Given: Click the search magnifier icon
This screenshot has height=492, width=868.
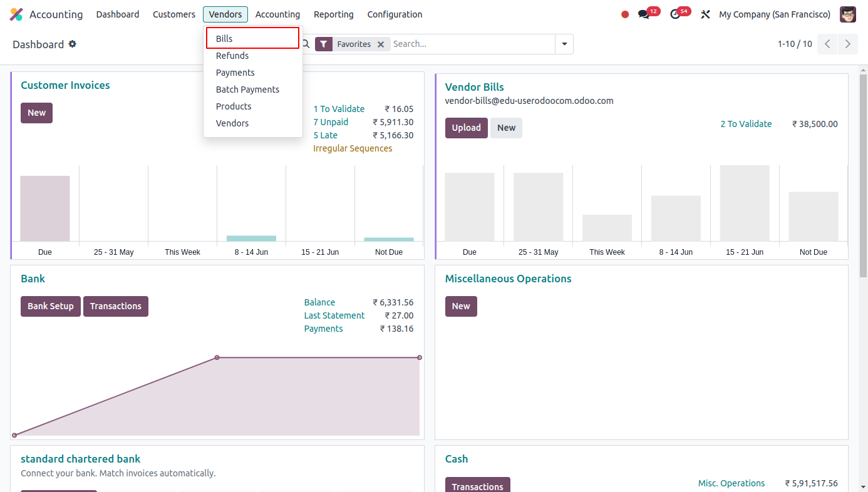Looking at the screenshot, I should pyautogui.click(x=305, y=44).
